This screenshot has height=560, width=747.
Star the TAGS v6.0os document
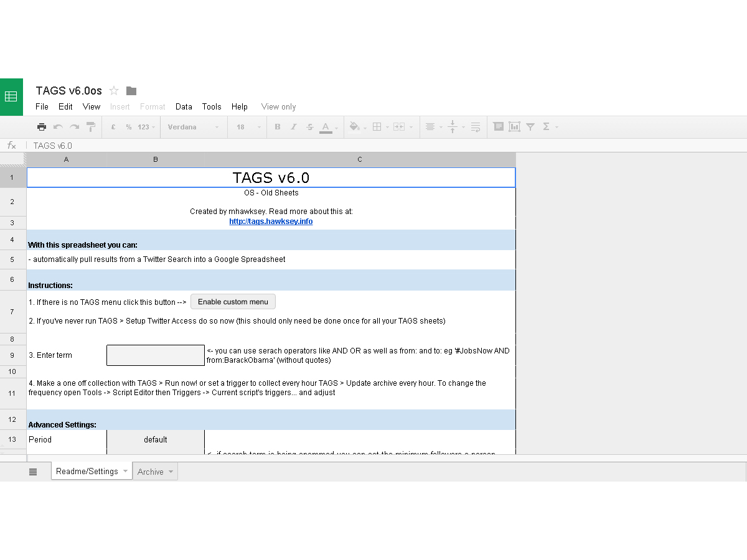pyautogui.click(x=114, y=91)
